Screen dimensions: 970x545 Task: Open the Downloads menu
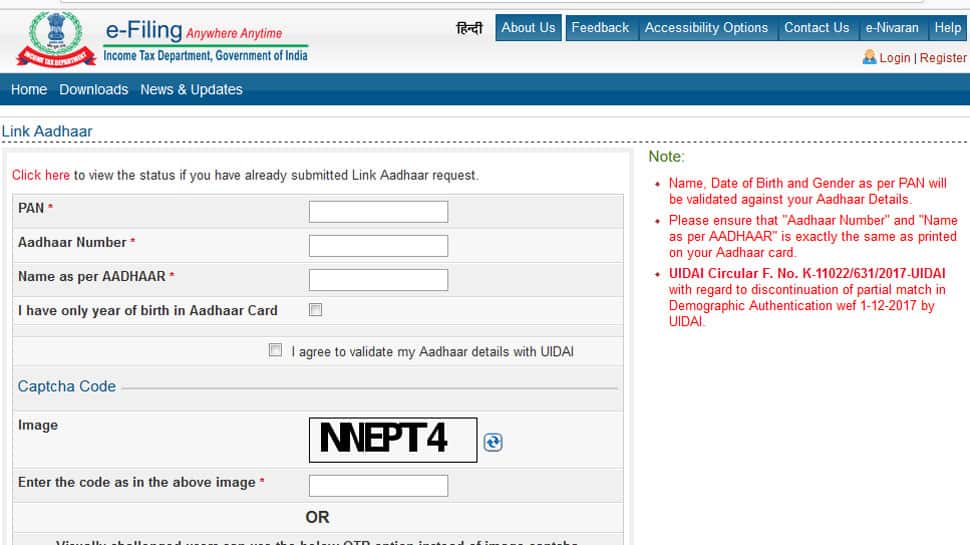click(93, 90)
